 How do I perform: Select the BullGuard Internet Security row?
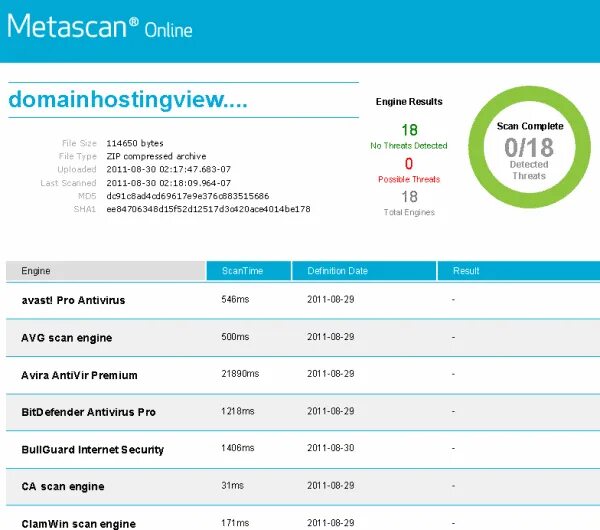(x=303, y=449)
